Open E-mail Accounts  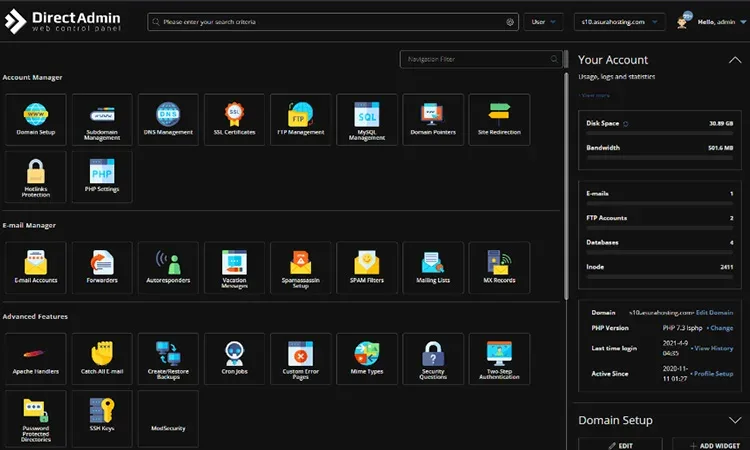tap(36, 267)
